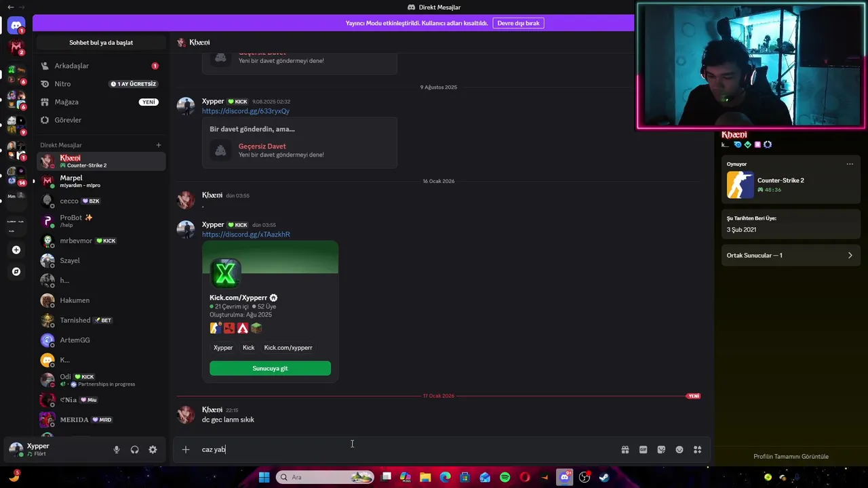Toggle headphones deafen in user panel
Image resolution: width=868 pixels, height=488 pixels.
click(x=134, y=449)
